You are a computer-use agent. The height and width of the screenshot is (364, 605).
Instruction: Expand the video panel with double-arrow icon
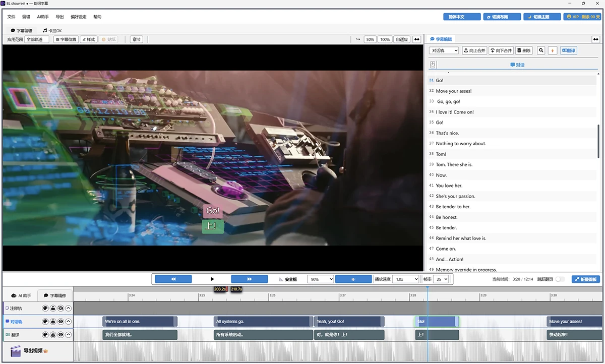[417, 39]
